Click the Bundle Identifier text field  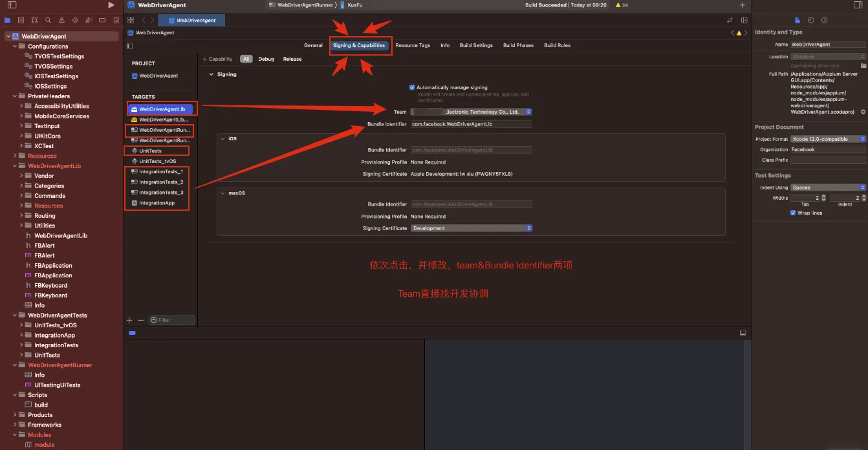pos(471,124)
